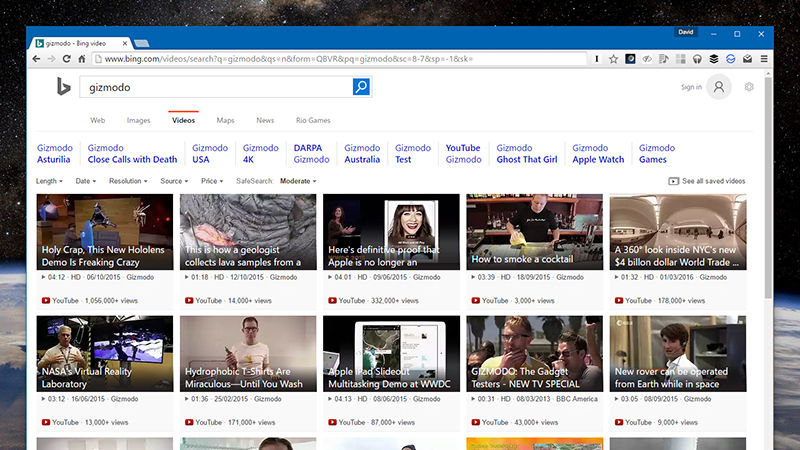This screenshot has height=450, width=800.
Task: Bookmark this page with the star icon
Action: [x=613, y=59]
